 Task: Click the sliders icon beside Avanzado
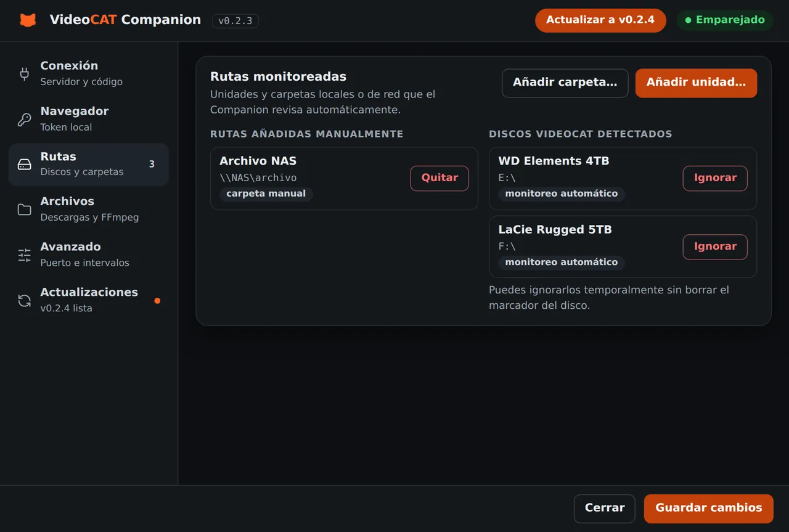click(25, 255)
